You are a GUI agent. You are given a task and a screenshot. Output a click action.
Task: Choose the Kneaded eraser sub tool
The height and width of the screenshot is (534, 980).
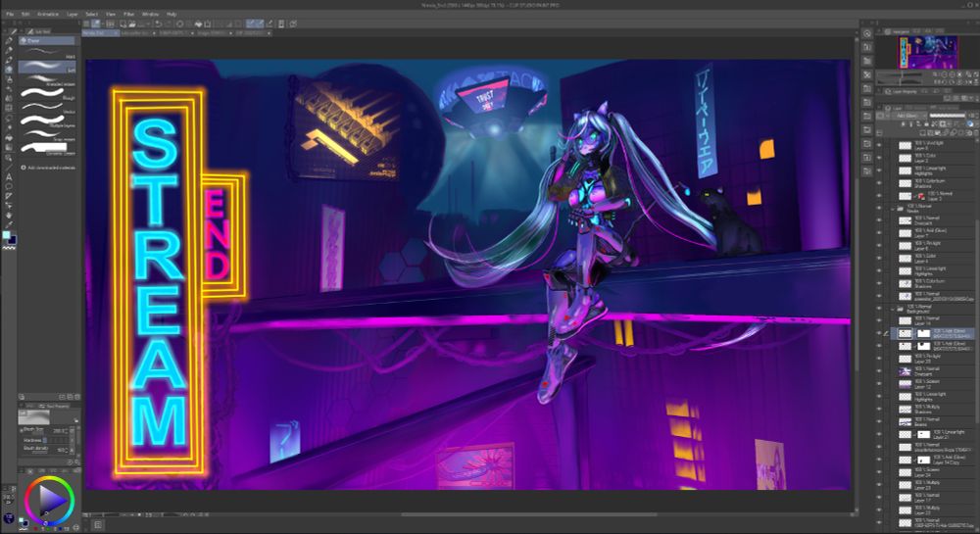47,79
